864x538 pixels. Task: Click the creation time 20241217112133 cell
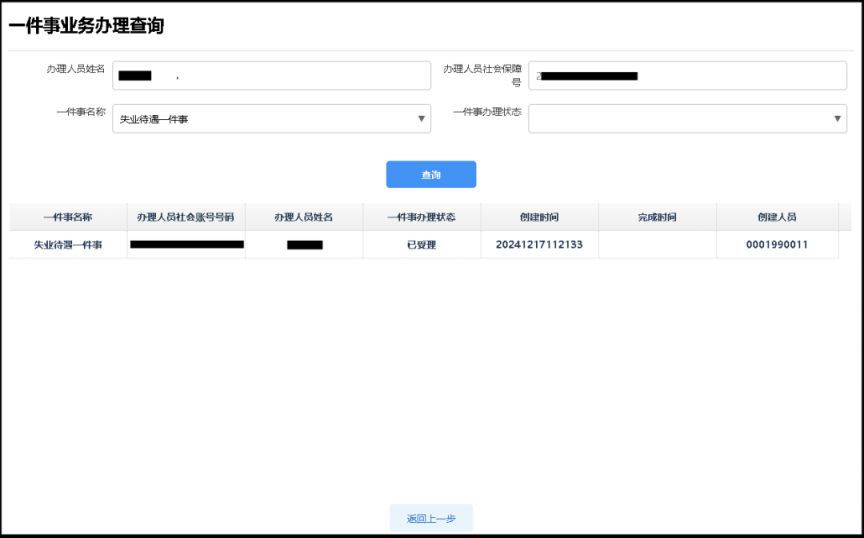pos(539,245)
